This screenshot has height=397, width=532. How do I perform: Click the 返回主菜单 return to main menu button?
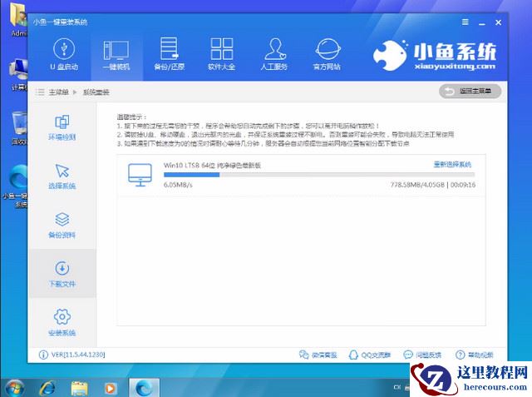[x=470, y=92]
